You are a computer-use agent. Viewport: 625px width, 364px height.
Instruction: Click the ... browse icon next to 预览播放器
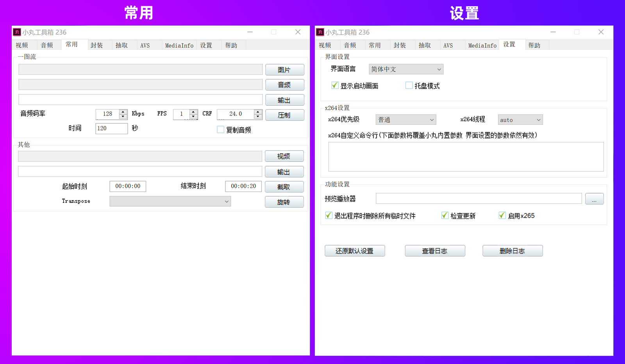pyautogui.click(x=594, y=199)
